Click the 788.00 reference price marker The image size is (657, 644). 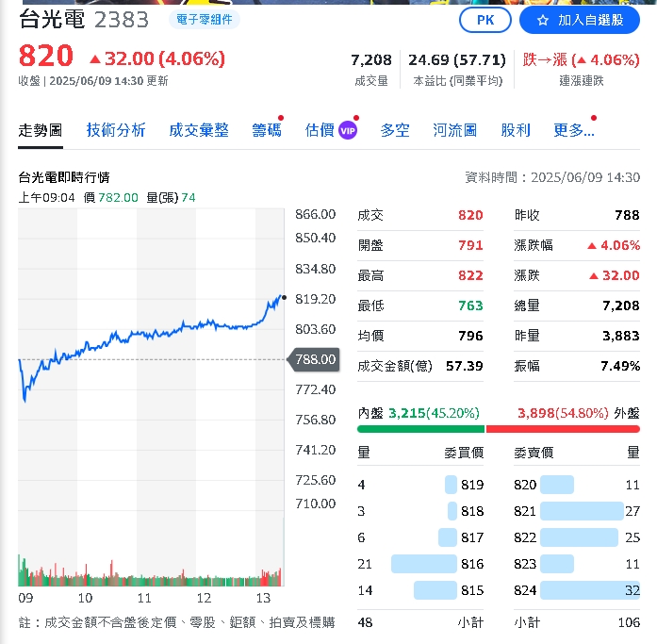point(314,359)
